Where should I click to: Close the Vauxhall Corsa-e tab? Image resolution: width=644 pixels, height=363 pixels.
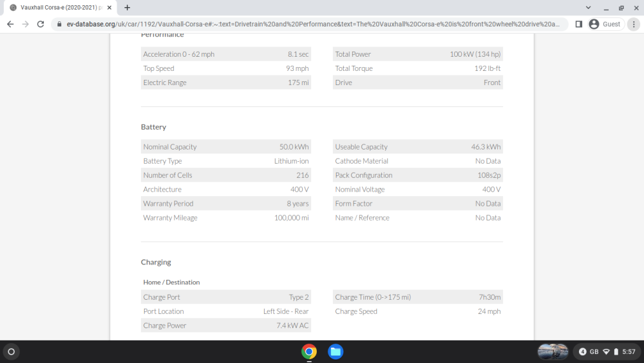pyautogui.click(x=109, y=7)
